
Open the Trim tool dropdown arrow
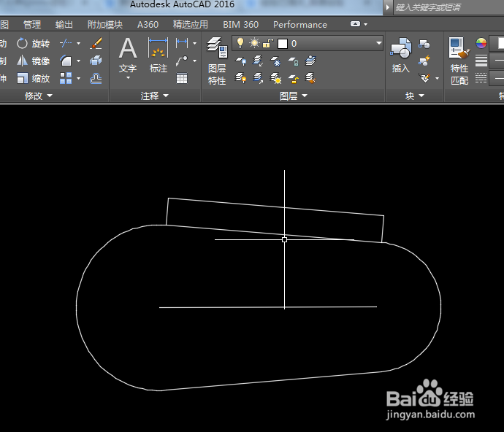click(x=78, y=43)
